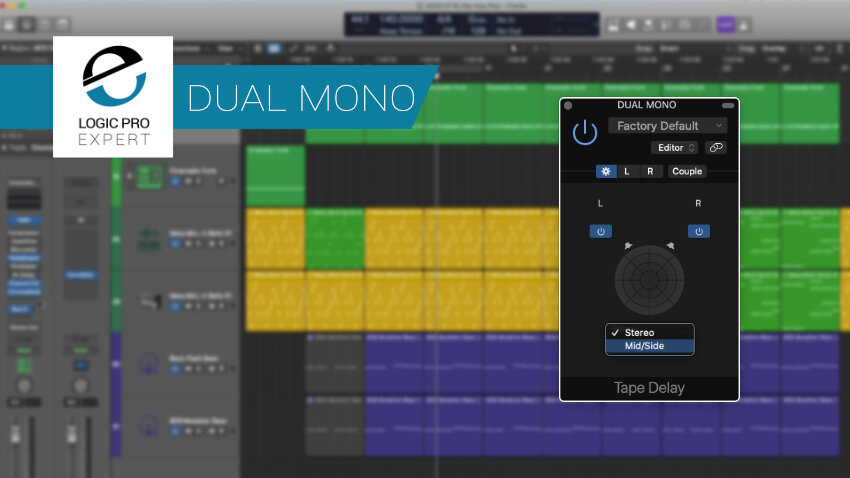Close the Dual Mono plugin window

click(x=568, y=106)
